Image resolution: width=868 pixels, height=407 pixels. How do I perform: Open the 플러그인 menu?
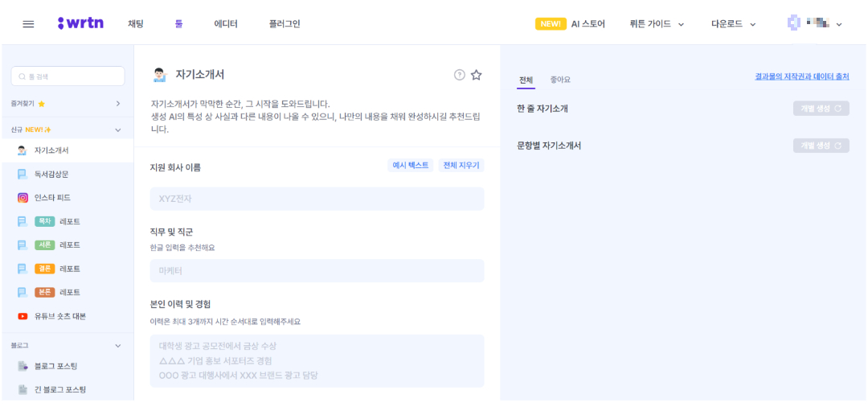[285, 24]
